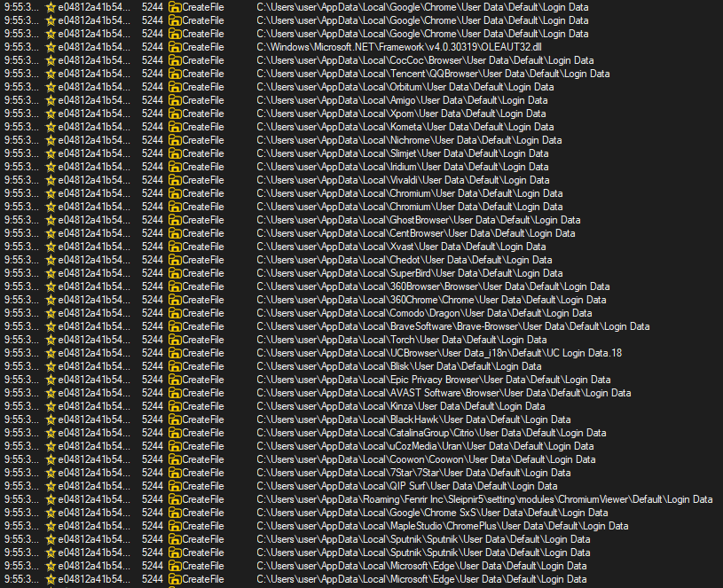Click the CreateFile icon in the Epic Privacy Browser row
Image resolution: width=723 pixels, height=588 pixels.
point(175,380)
